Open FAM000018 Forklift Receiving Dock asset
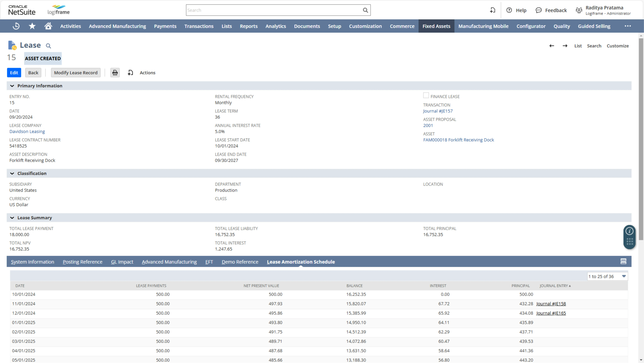The height and width of the screenshot is (363, 644). [458, 139]
